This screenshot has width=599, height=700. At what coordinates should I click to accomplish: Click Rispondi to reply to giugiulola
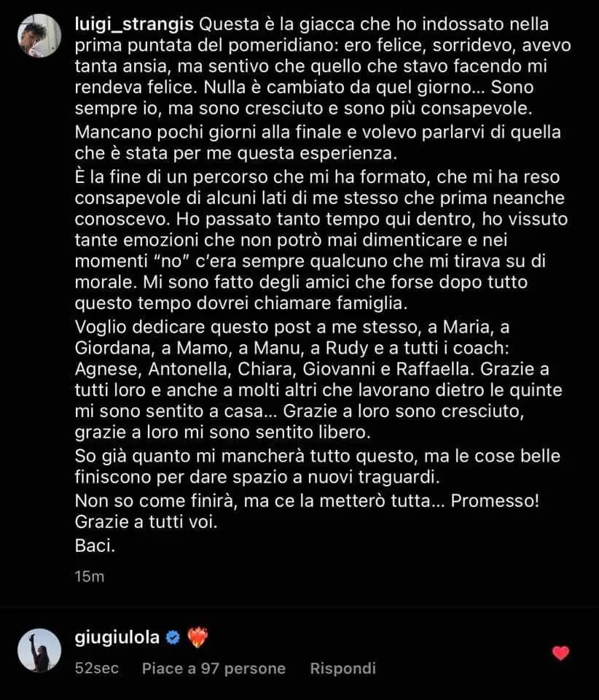coord(342,669)
